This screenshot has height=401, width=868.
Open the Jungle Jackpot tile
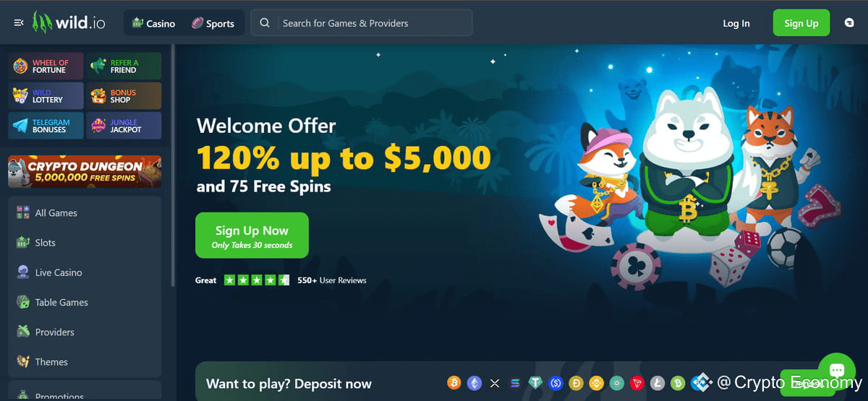[124, 126]
